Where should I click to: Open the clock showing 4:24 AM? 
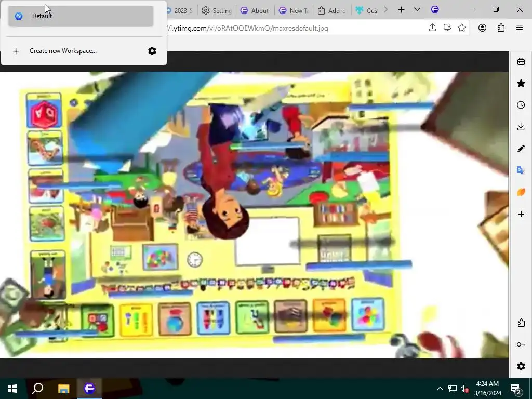[487, 389]
